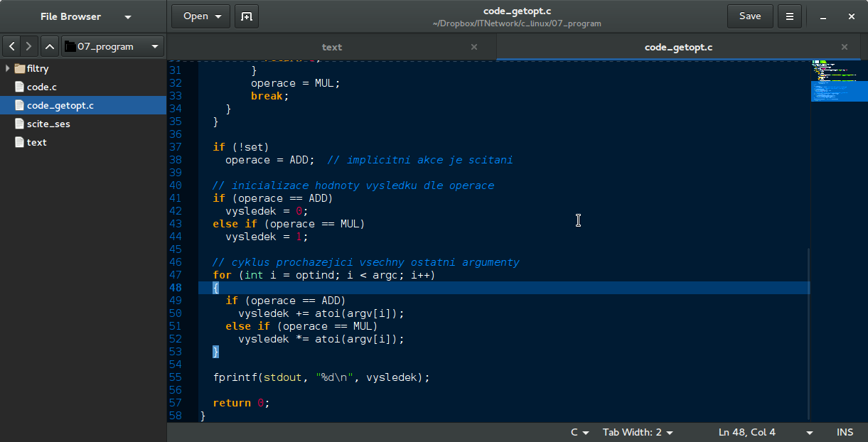Click the Save button
Screen dimensions: 868x442
[750, 16]
